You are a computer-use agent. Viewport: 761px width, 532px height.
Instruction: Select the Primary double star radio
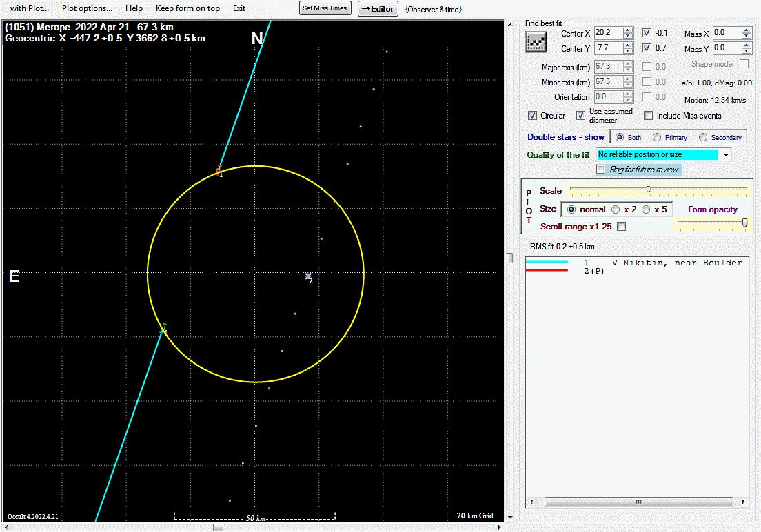point(657,137)
